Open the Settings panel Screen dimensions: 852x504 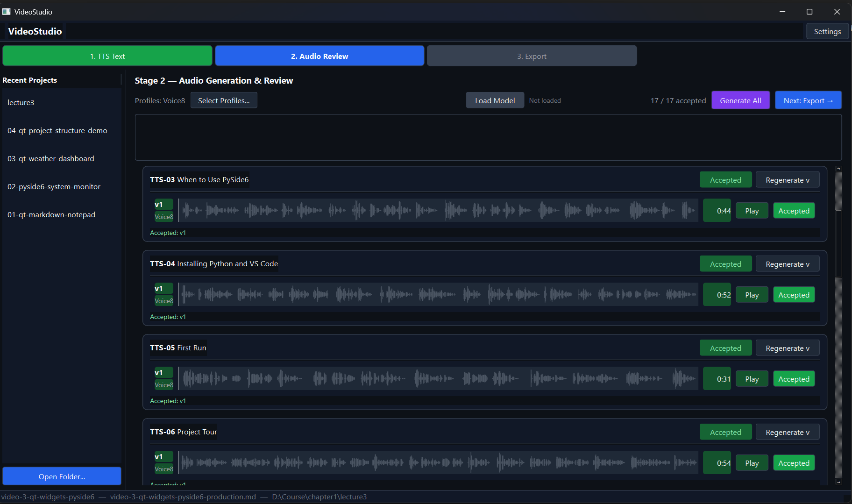pyautogui.click(x=827, y=31)
